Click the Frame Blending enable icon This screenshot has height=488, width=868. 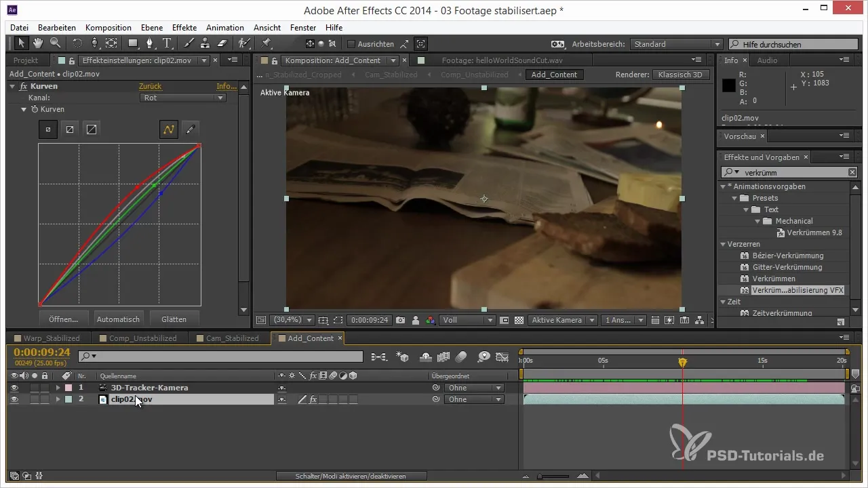coord(444,356)
